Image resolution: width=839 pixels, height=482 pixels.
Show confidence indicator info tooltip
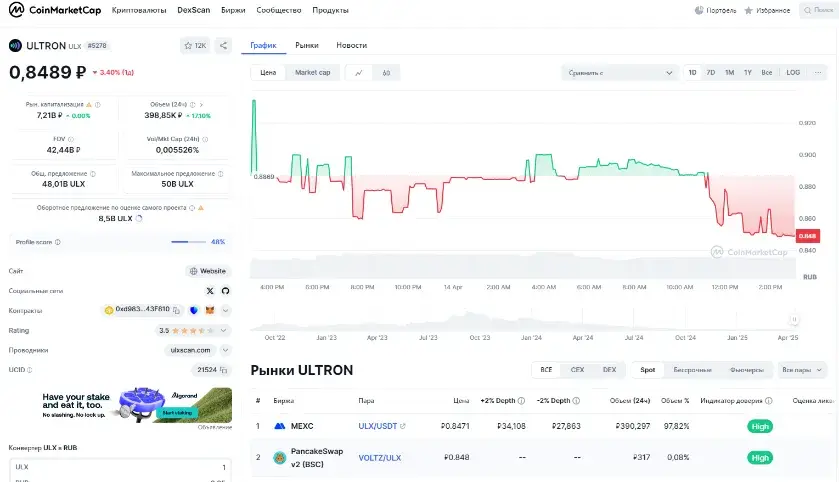(x=768, y=401)
